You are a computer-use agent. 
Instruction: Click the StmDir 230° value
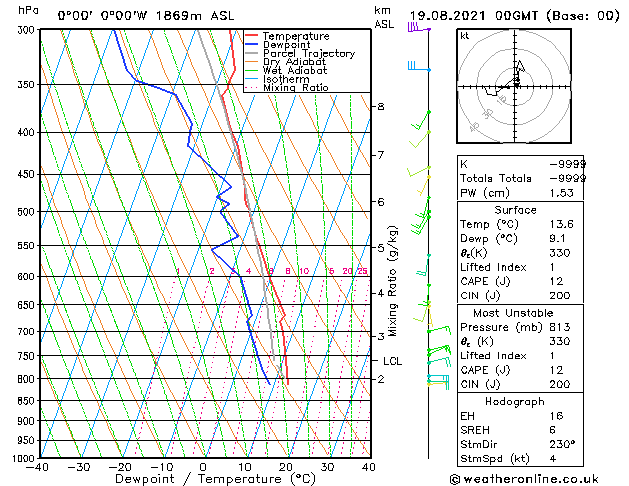(562, 444)
